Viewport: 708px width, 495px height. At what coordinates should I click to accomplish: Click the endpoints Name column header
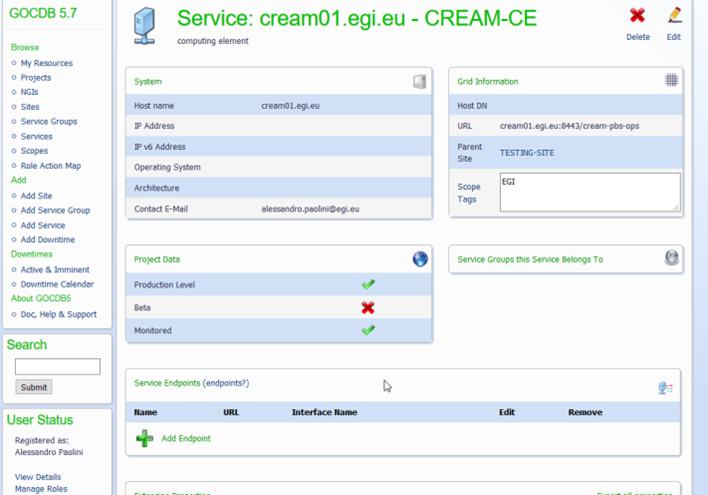(x=145, y=412)
